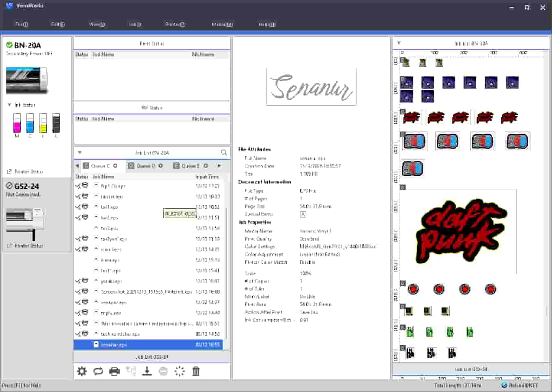Click the Special Items A icon

303,214
